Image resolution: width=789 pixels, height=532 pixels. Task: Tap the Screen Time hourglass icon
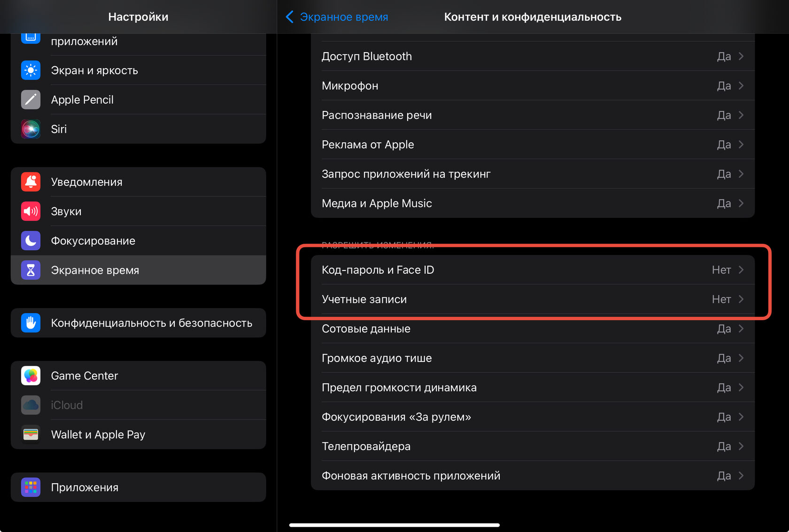pyautogui.click(x=31, y=270)
